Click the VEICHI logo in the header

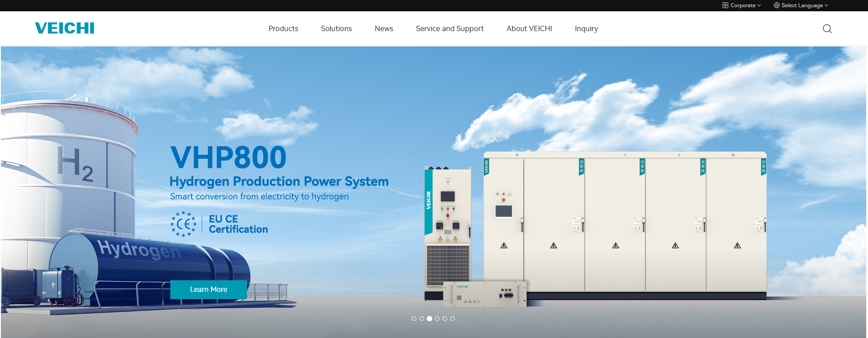click(x=64, y=28)
